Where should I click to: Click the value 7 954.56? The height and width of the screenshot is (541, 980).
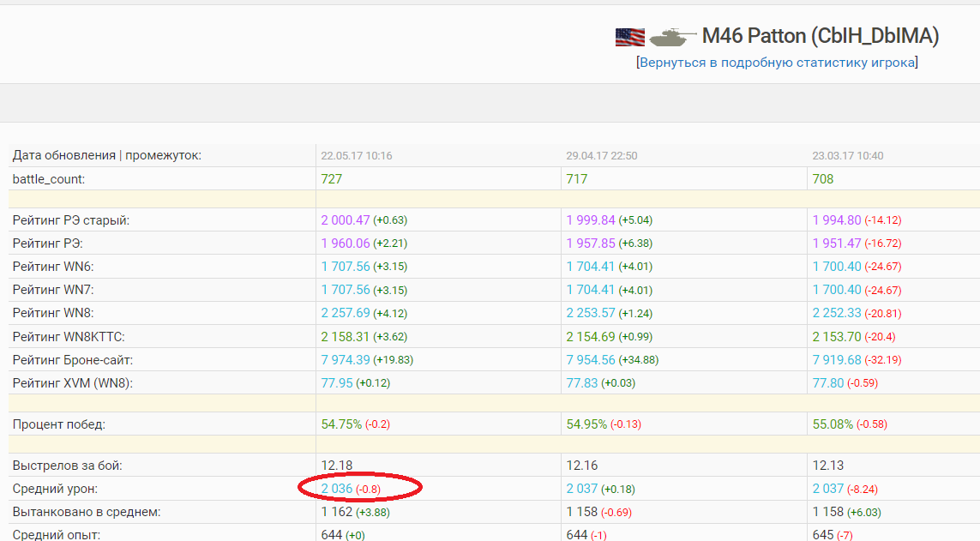click(x=591, y=360)
